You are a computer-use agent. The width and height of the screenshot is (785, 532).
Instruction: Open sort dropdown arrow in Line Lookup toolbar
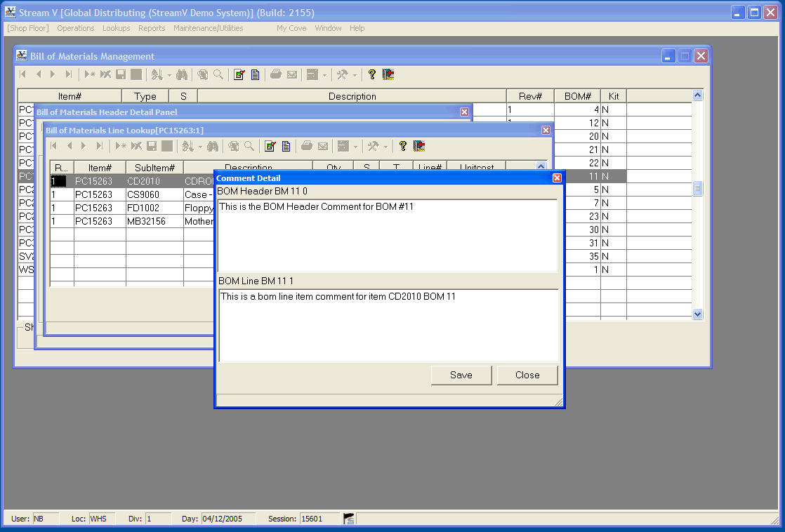click(200, 147)
